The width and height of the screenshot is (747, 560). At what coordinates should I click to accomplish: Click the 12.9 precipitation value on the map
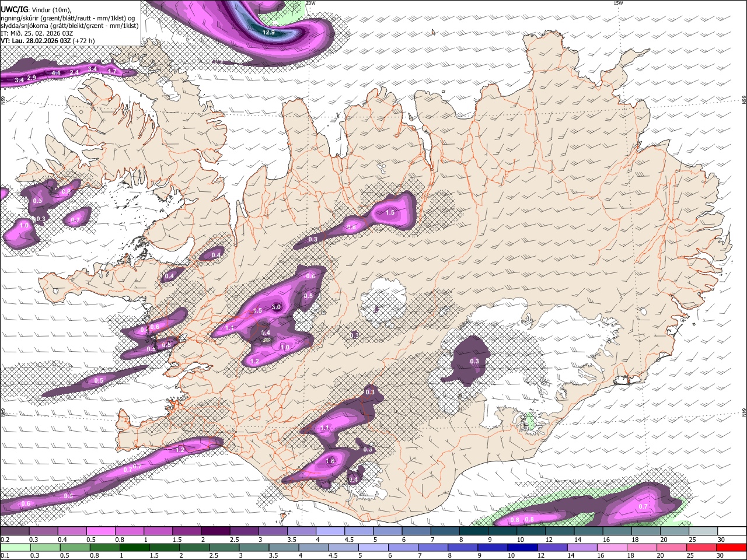(268, 33)
